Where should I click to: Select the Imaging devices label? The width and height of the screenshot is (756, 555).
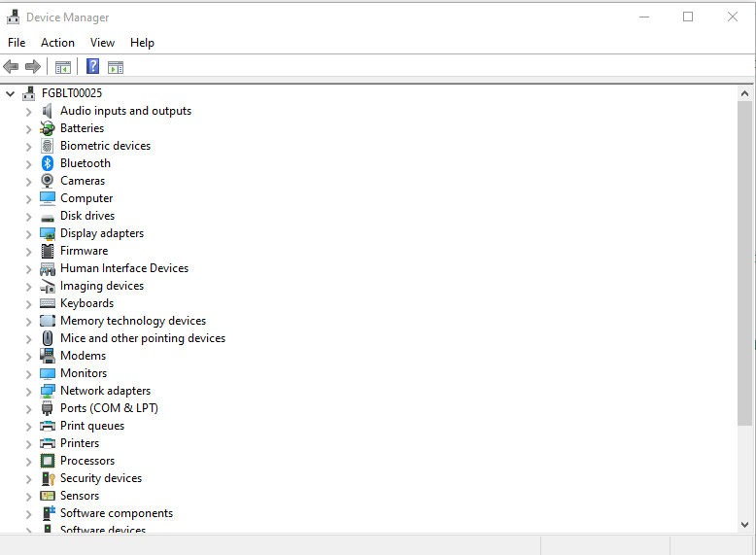coord(102,286)
